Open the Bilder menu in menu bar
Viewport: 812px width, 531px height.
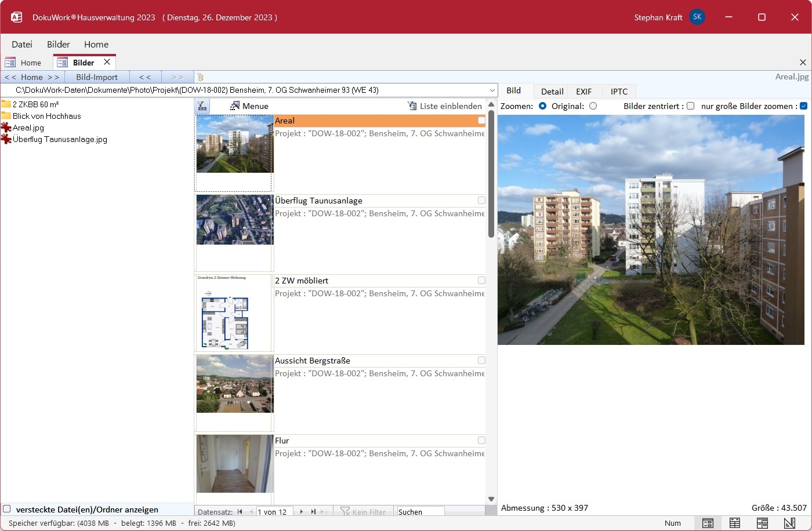pyautogui.click(x=59, y=44)
